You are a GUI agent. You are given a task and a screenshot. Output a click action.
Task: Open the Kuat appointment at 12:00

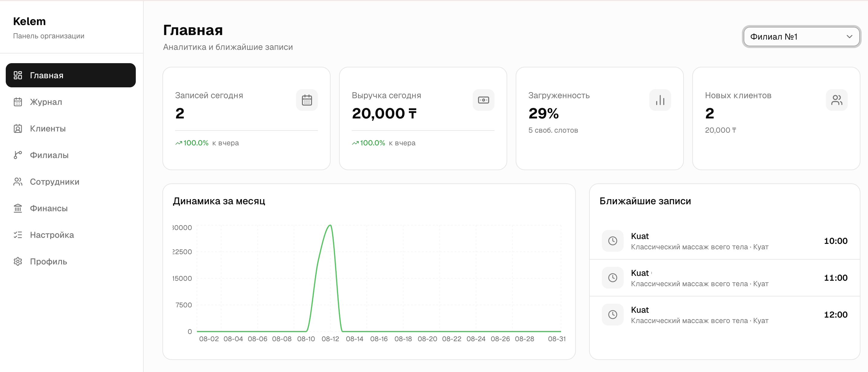724,315
